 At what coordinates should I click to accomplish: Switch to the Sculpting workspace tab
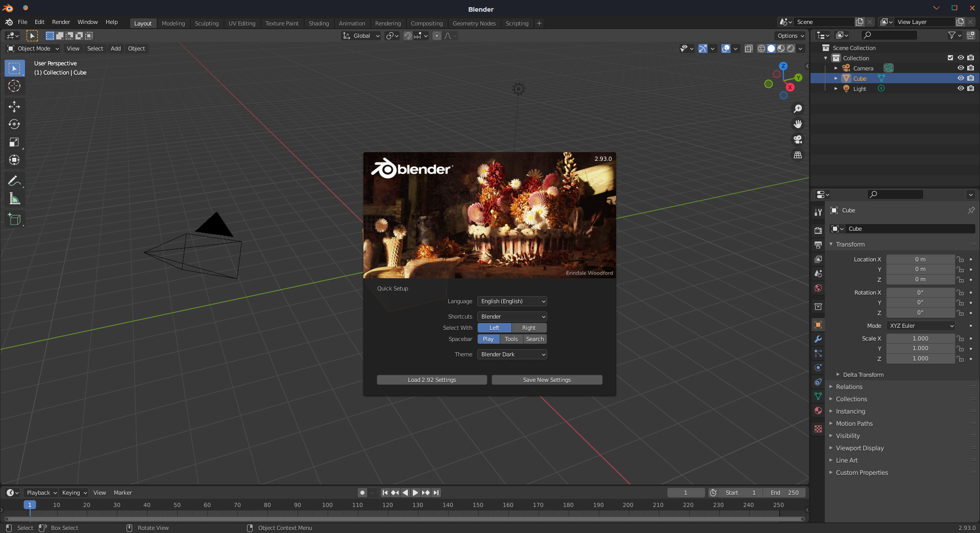206,23
